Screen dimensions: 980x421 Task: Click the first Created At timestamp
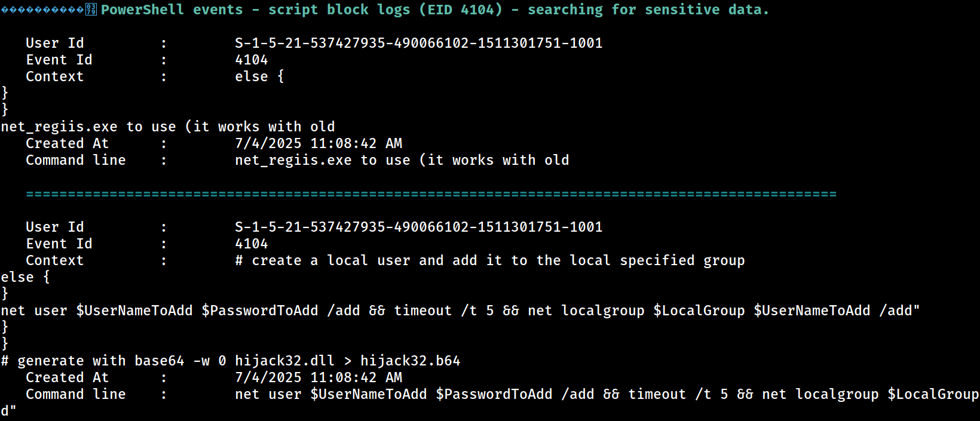click(x=318, y=143)
